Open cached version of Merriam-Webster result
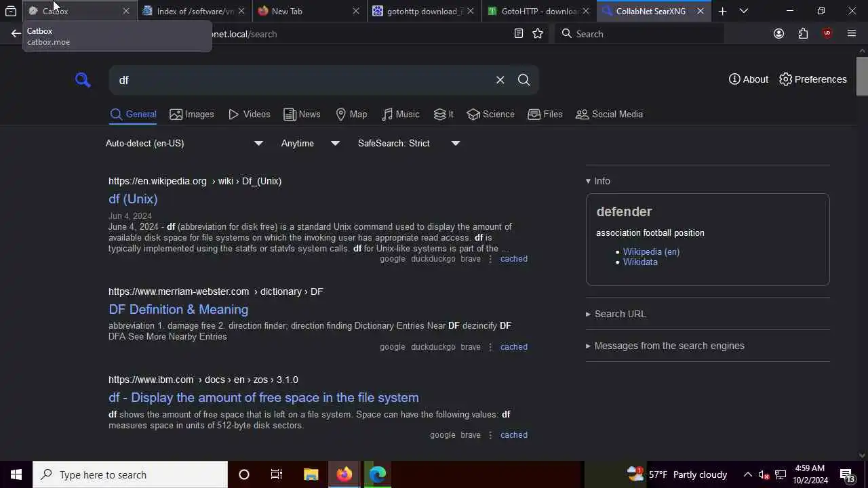 pyautogui.click(x=514, y=347)
